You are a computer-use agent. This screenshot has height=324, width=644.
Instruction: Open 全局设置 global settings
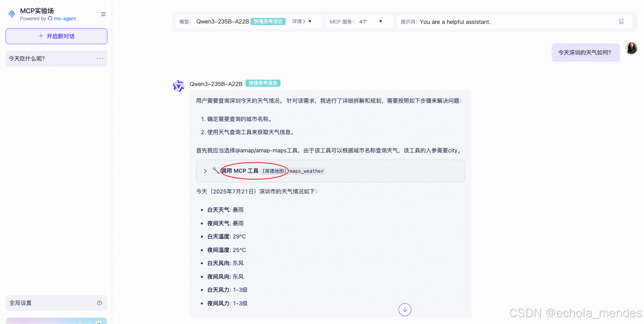pos(56,303)
